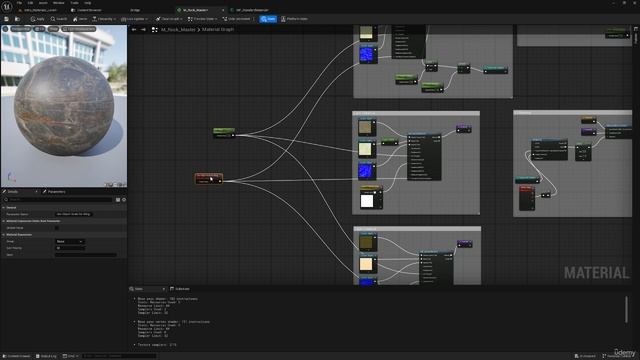Switch to the Details tab

[13, 191]
